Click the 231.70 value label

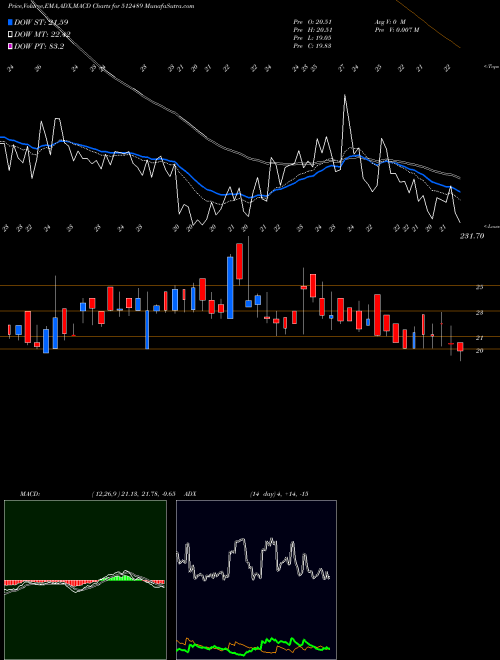(x=472, y=236)
